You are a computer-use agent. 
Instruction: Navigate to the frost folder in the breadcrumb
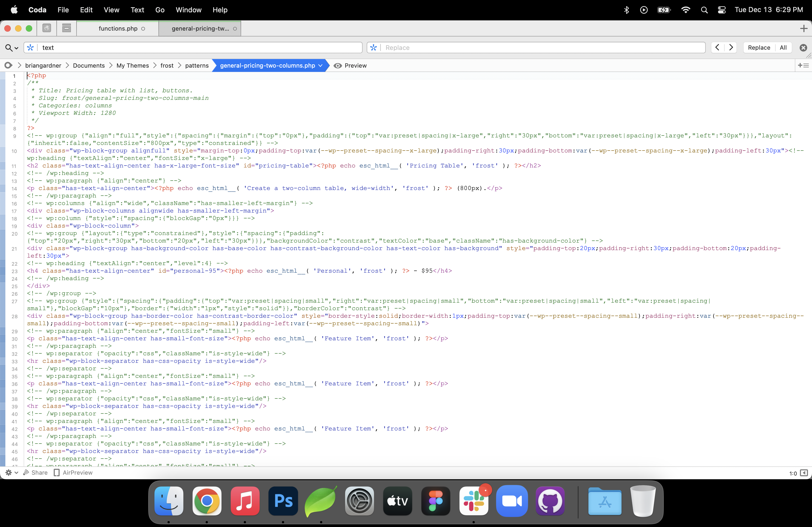[x=167, y=65]
